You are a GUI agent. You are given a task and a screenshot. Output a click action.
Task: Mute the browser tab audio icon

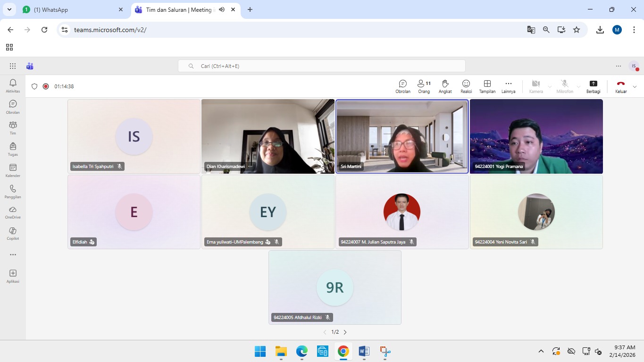tap(222, 9)
